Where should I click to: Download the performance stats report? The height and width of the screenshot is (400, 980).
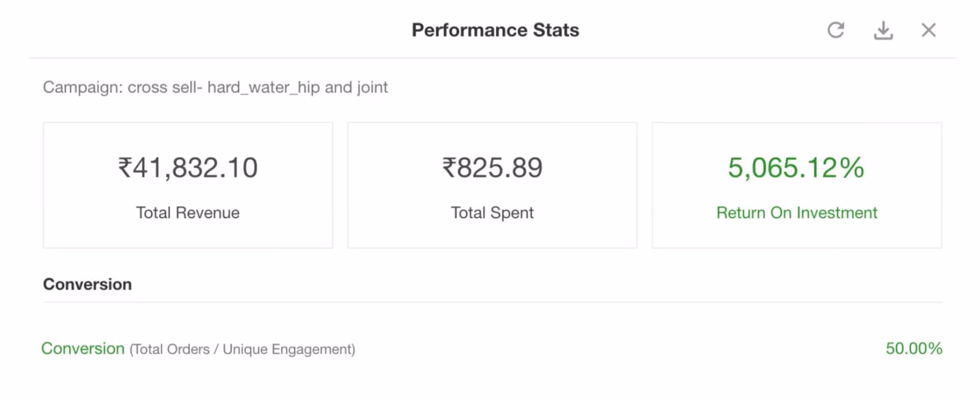pyautogui.click(x=883, y=30)
